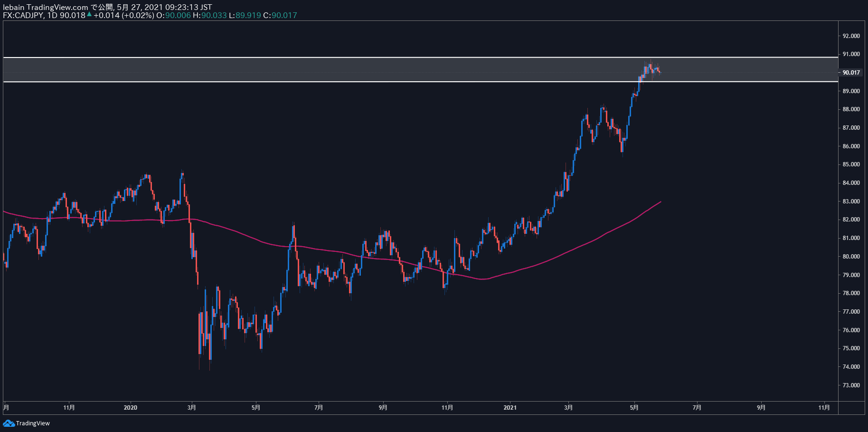Viewport: 868px width, 432px height.
Task: Click the green up-triangle next to 90.018
Action: (89, 15)
